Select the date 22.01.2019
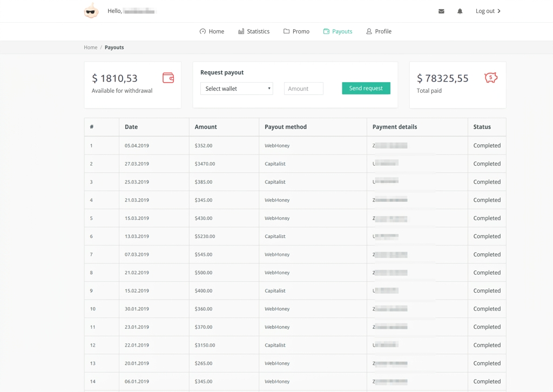 pyautogui.click(x=137, y=345)
